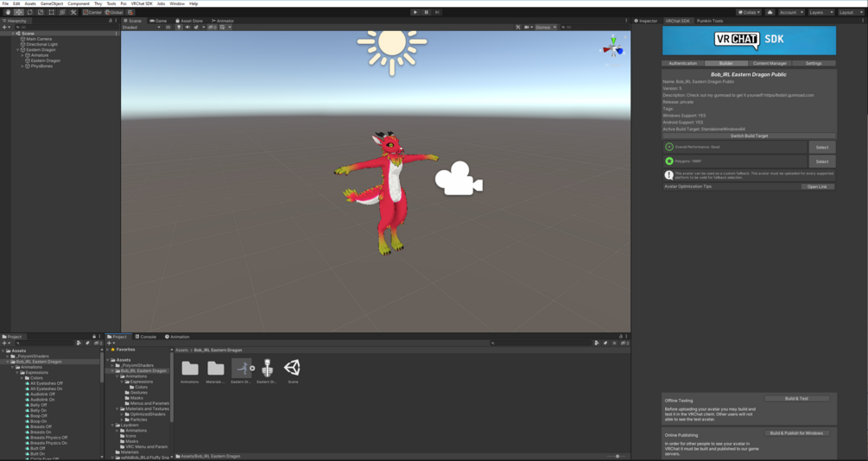Viewport: 868px width, 461px height.
Task: Open the Shaded draw mode dropdown
Action: click(x=141, y=27)
